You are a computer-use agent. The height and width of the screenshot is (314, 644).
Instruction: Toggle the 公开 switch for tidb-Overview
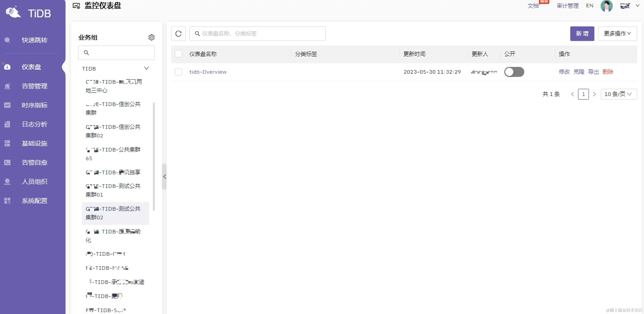click(514, 72)
